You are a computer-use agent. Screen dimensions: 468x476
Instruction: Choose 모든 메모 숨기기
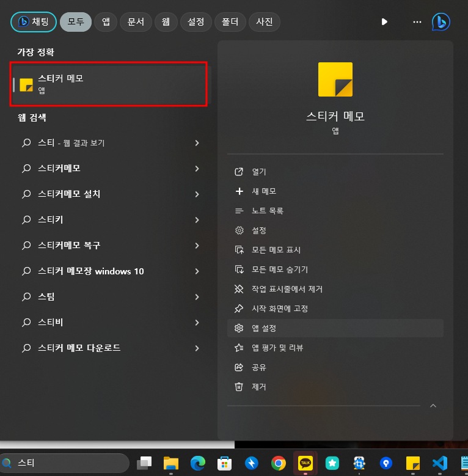[335, 269]
